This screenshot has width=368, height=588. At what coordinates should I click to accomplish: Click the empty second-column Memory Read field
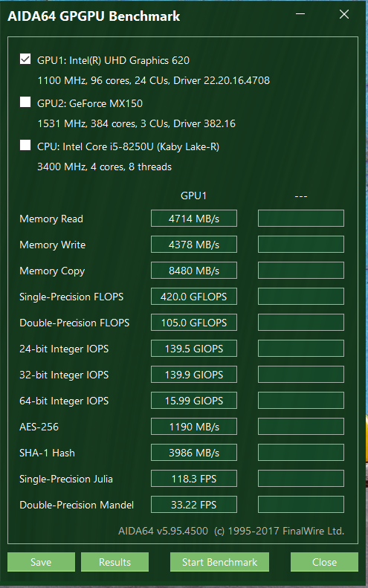[x=301, y=219]
